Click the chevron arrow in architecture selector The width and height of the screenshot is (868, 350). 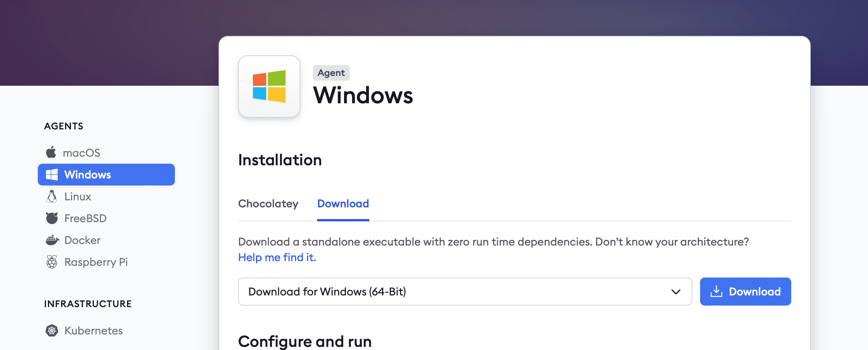(676, 292)
